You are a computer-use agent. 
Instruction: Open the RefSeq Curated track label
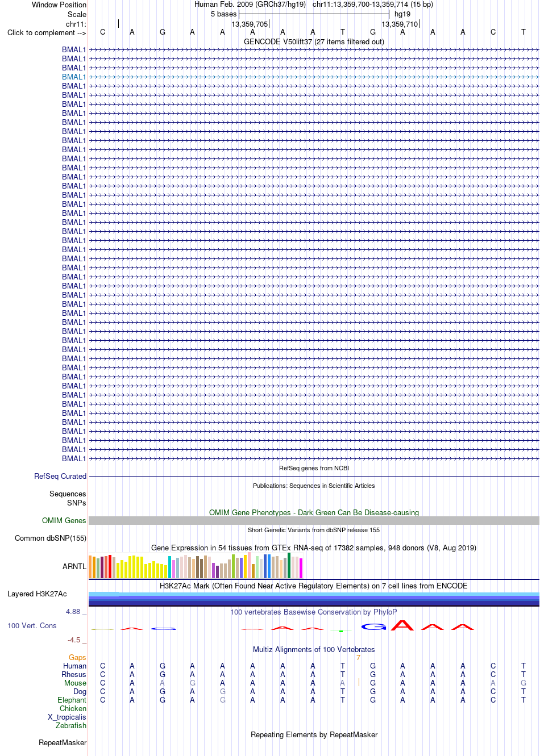coord(60,476)
